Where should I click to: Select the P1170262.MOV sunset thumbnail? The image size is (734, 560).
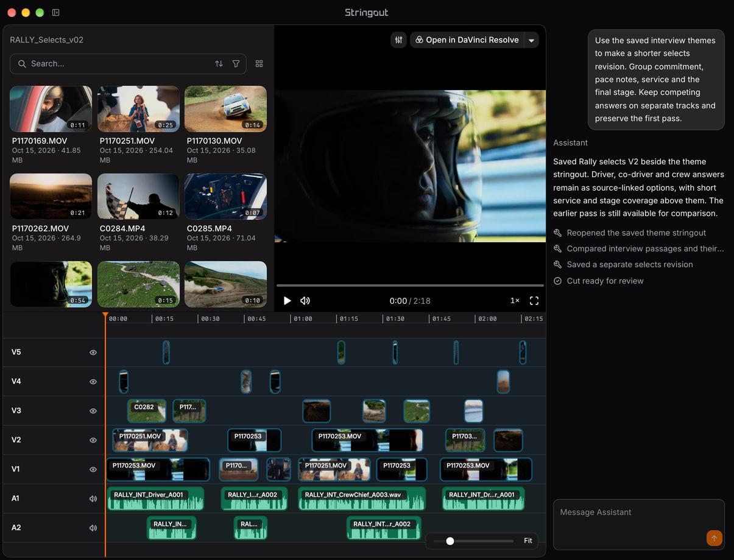coord(51,197)
